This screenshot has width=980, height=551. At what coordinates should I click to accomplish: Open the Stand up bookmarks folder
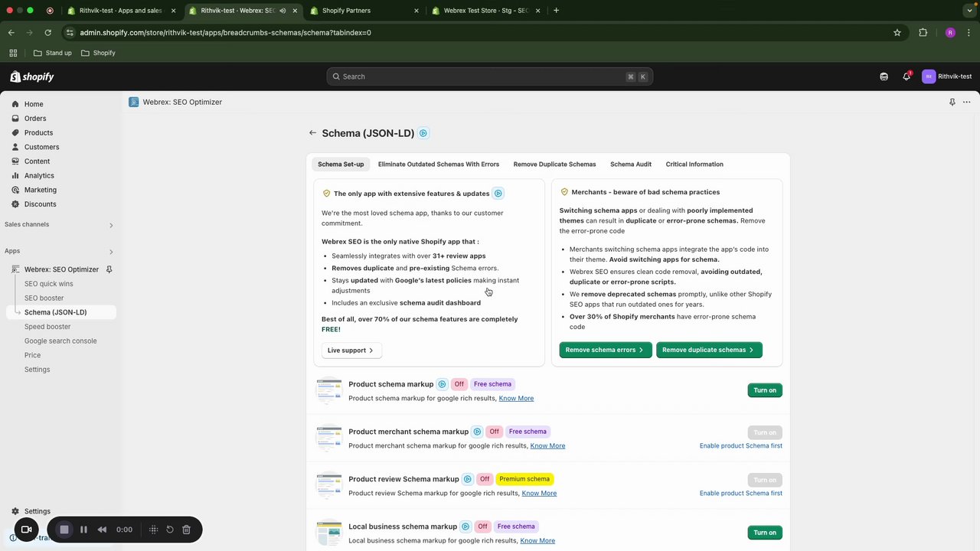click(x=52, y=53)
